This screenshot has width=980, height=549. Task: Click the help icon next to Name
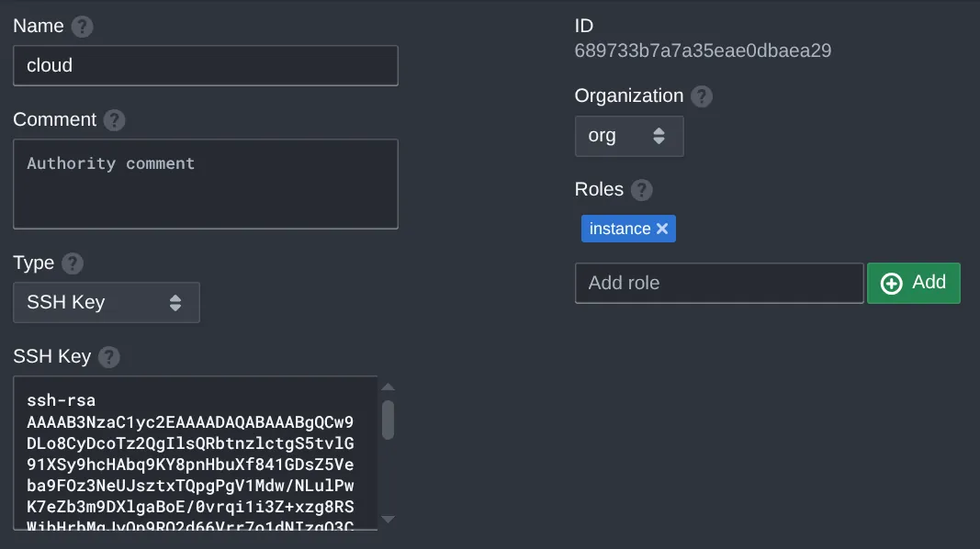[x=81, y=27]
